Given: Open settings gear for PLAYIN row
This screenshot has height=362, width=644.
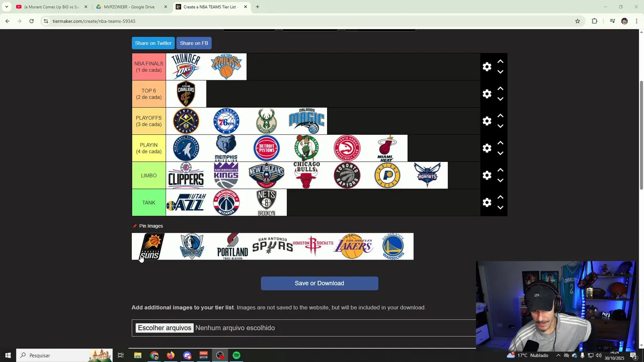Looking at the screenshot, I should click(x=487, y=148).
